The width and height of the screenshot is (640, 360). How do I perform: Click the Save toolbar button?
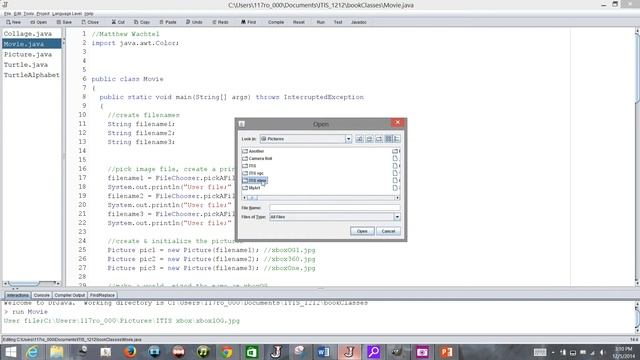point(64,22)
